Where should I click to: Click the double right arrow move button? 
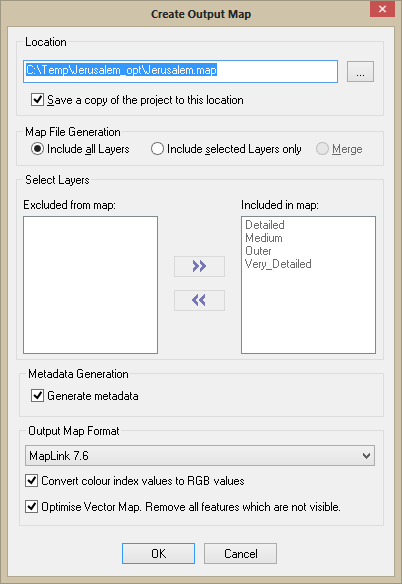click(x=199, y=266)
